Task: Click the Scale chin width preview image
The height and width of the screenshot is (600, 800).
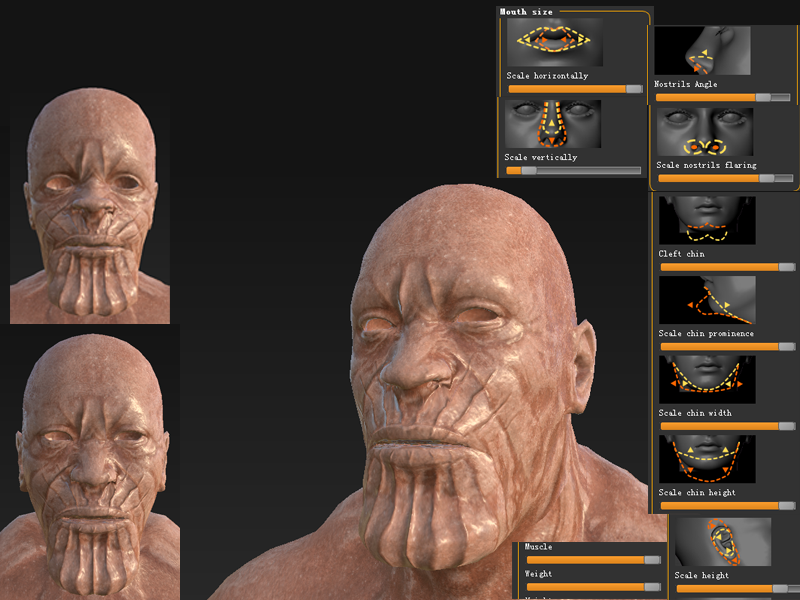Action: 707,380
